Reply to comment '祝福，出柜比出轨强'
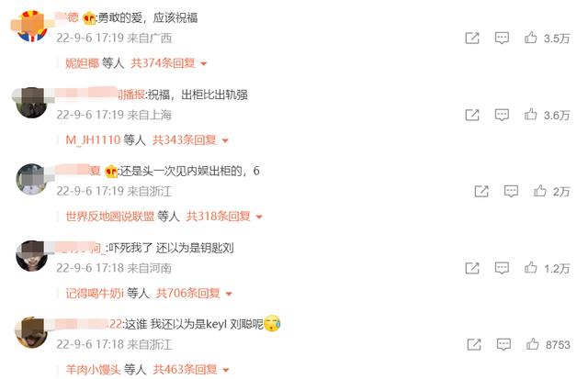 click(x=502, y=115)
